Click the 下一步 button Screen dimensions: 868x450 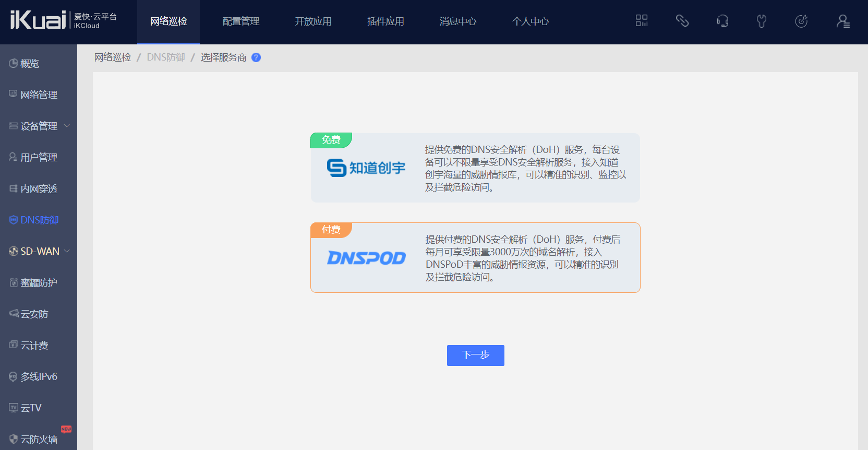pos(476,356)
